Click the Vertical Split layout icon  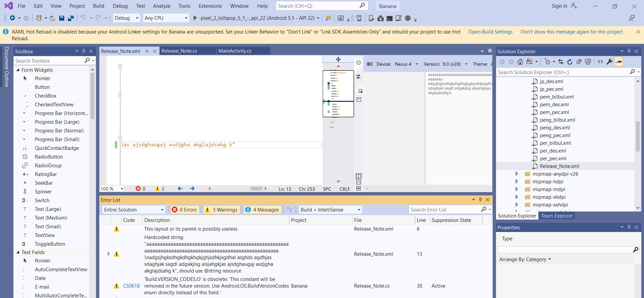click(x=359, y=176)
